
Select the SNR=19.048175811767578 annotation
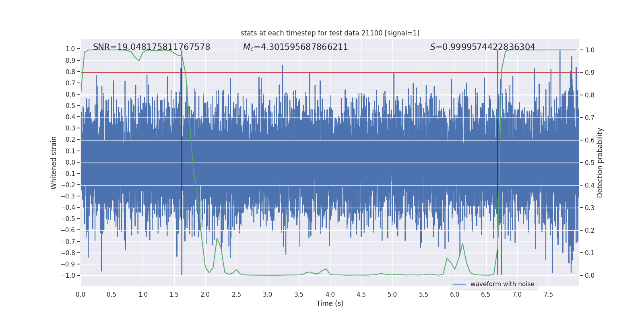pyautogui.click(x=151, y=47)
